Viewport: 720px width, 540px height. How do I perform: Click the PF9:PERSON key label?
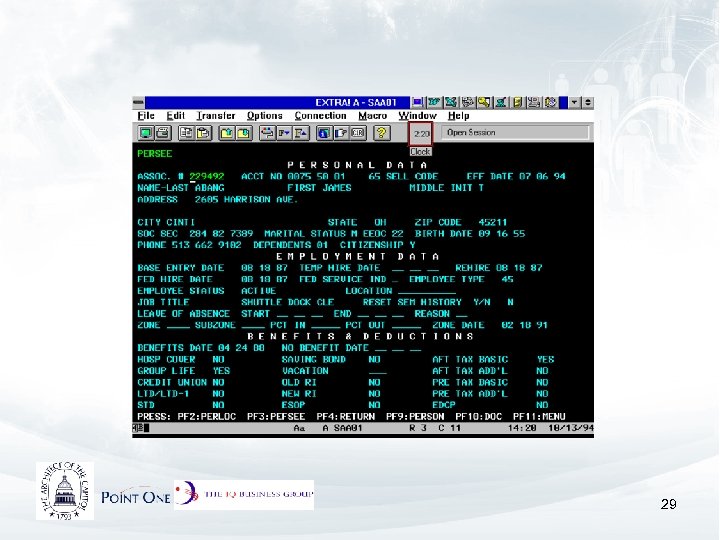pos(415,417)
